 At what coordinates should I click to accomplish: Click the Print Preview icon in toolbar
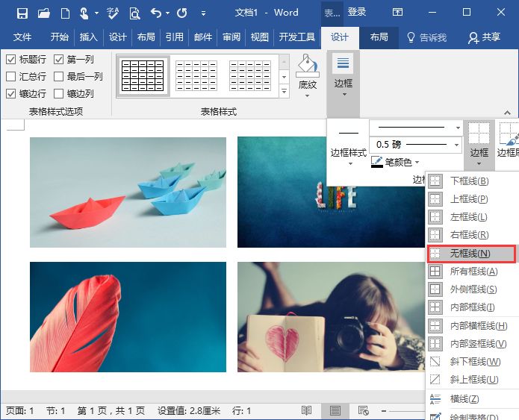(x=134, y=13)
